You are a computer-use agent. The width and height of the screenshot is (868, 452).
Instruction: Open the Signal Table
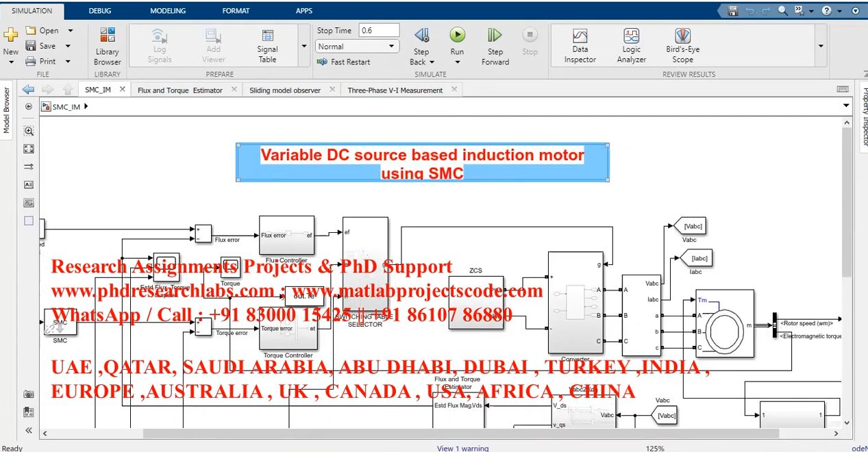click(x=267, y=46)
